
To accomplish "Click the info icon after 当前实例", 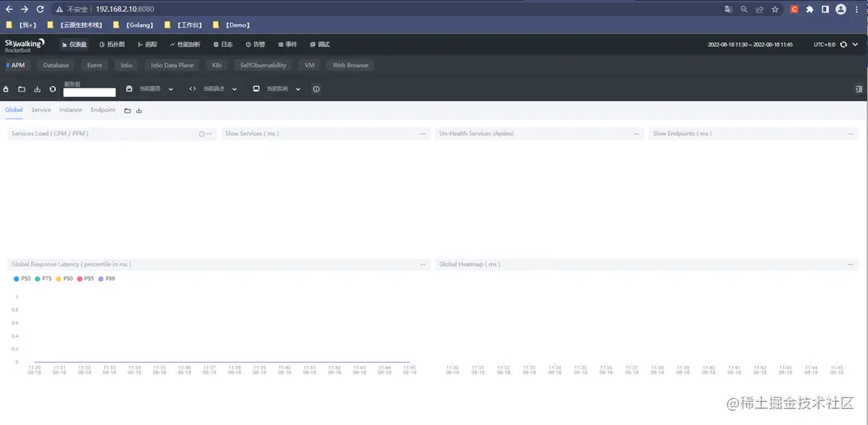I will 316,89.
